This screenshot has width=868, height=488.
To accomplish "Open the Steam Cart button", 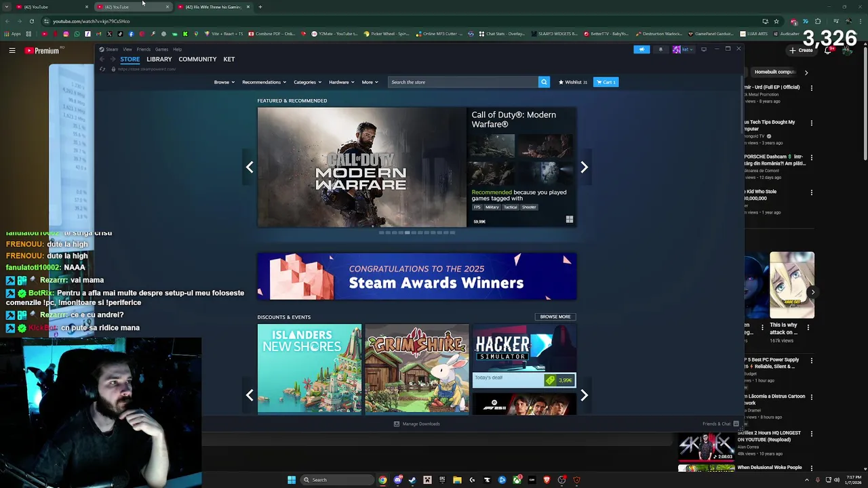I will click(x=606, y=82).
